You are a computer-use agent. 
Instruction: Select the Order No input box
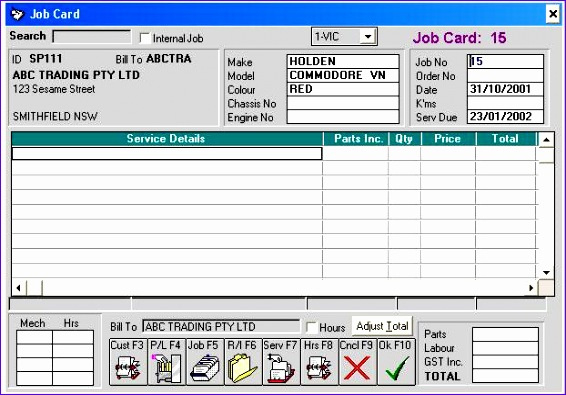tap(505, 76)
